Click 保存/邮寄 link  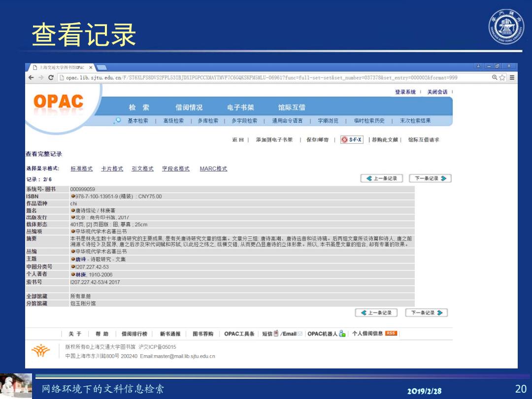click(x=318, y=140)
